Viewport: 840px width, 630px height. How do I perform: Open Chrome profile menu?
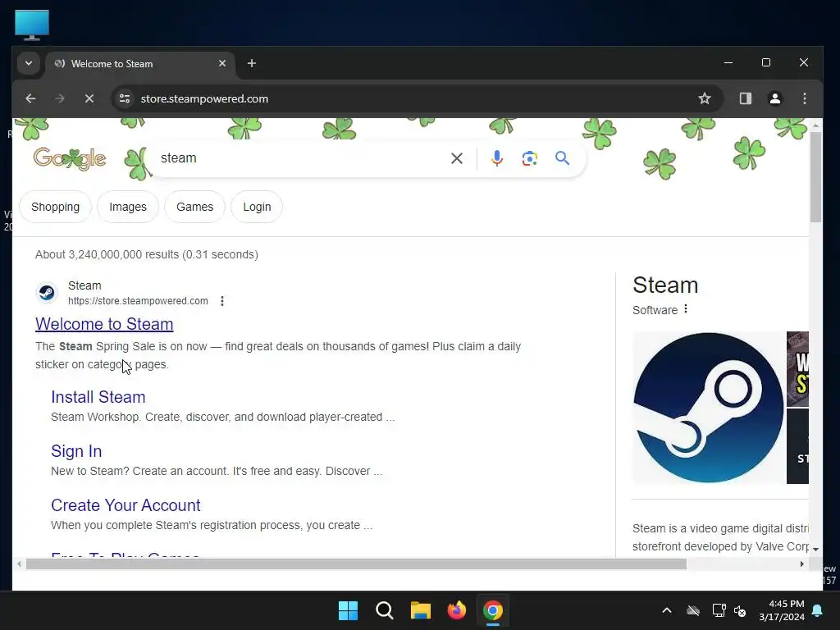[x=774, y=98]
